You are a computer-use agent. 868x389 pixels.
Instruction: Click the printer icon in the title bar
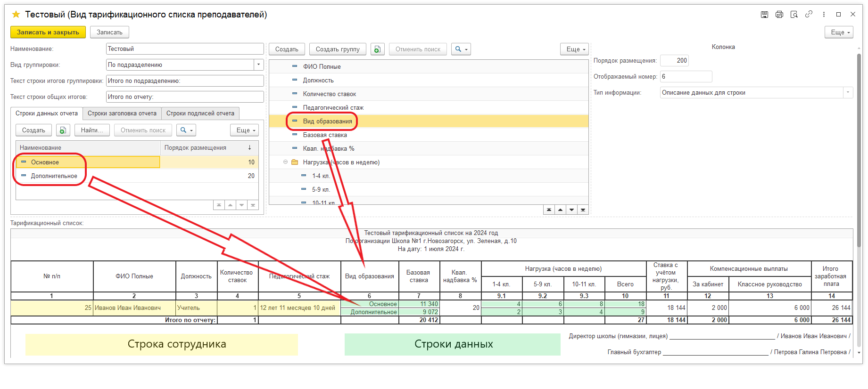(x=779, y=15)
